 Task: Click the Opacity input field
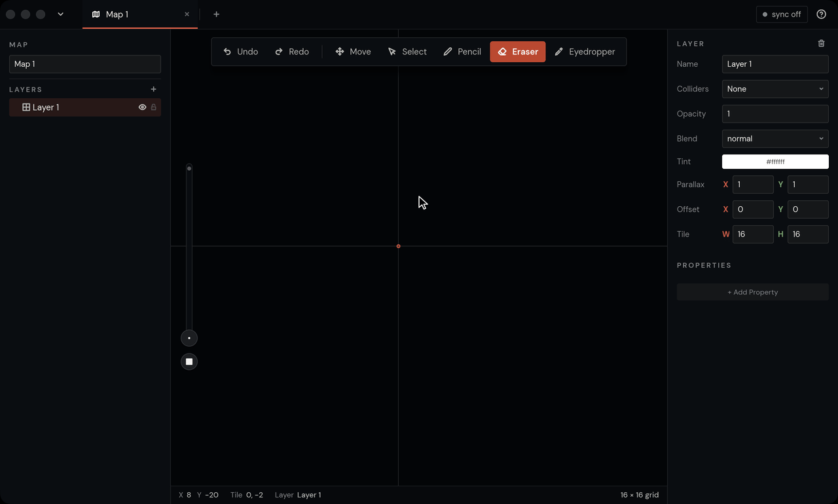click(775, 114)
